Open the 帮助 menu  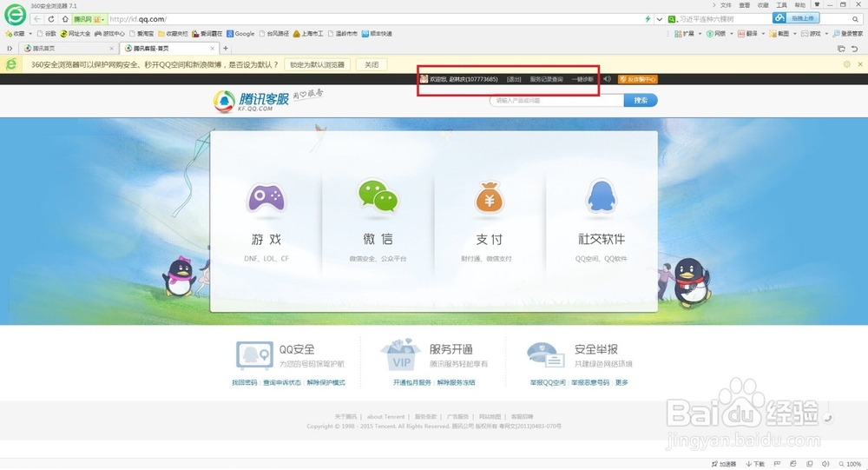pos(800,5)
